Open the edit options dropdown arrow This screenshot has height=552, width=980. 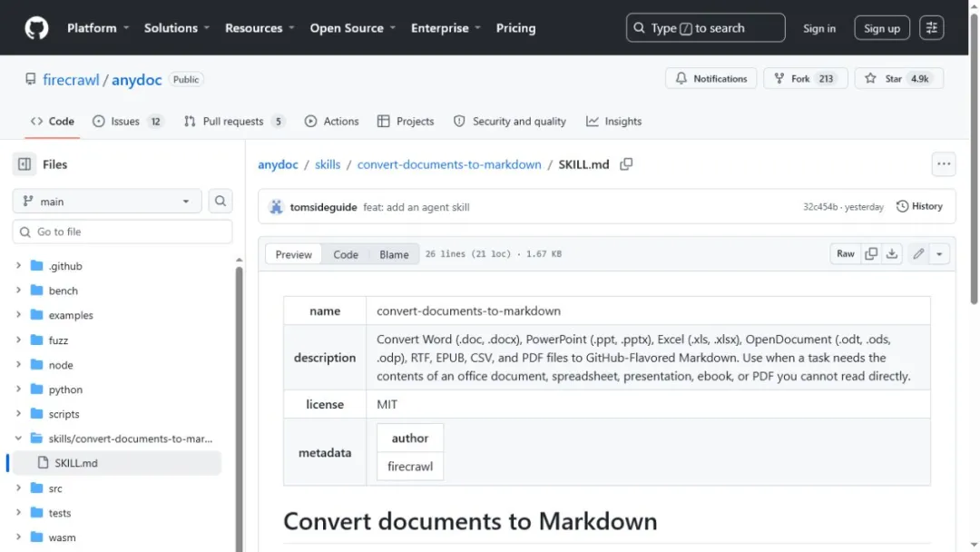(x=939, y=254)
